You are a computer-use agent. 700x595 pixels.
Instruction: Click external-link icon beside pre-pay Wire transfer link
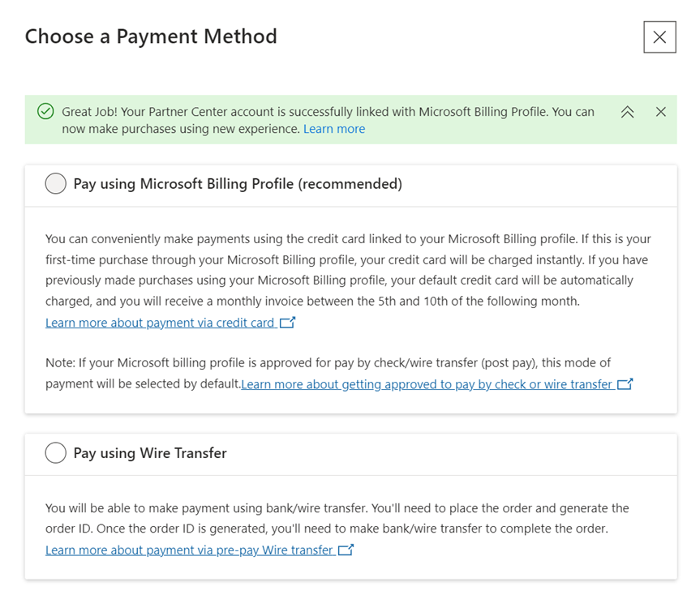point(346,550)
